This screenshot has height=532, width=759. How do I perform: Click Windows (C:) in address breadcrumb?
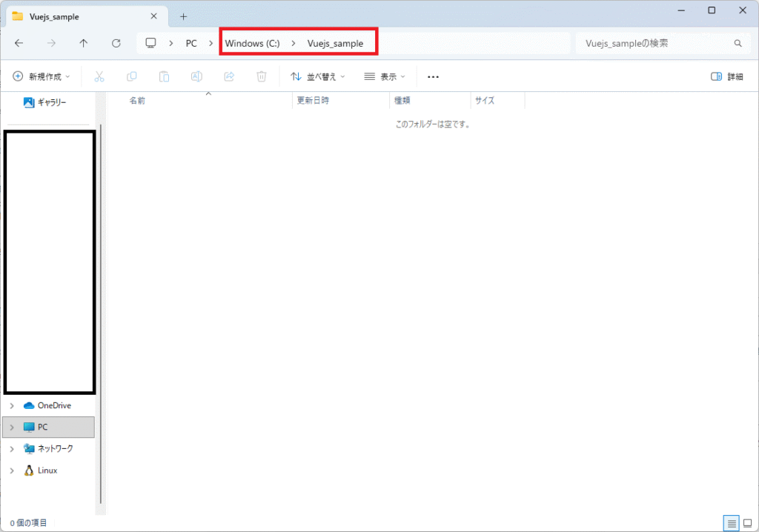253,44
